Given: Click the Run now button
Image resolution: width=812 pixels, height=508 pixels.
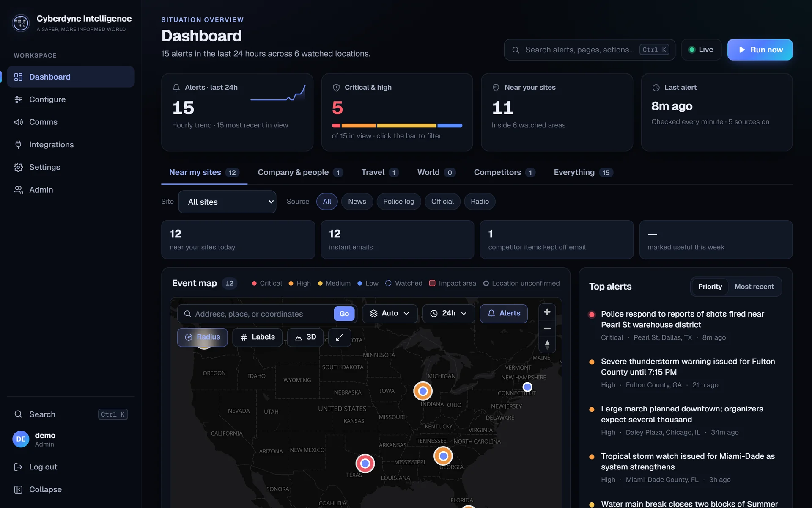Looking at the screenshot, I should [760, 50].
